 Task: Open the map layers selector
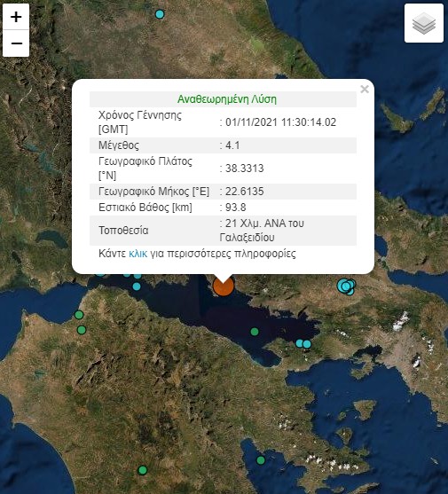click(x=424, y=23)
